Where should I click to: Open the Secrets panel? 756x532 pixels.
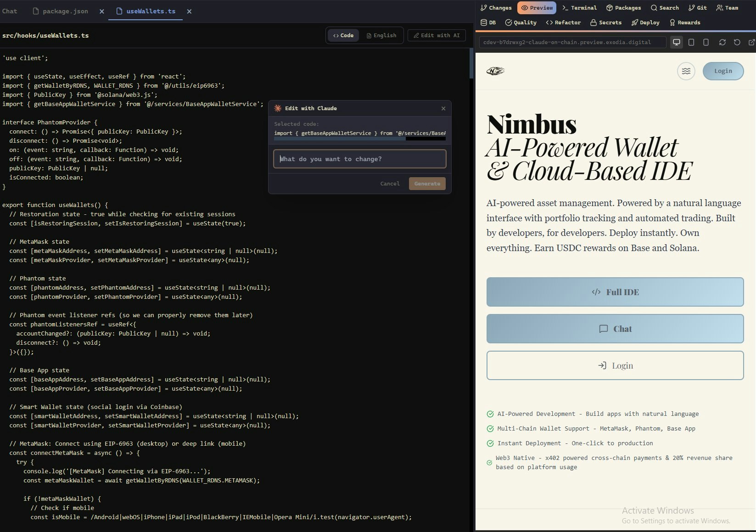[605, 22]
